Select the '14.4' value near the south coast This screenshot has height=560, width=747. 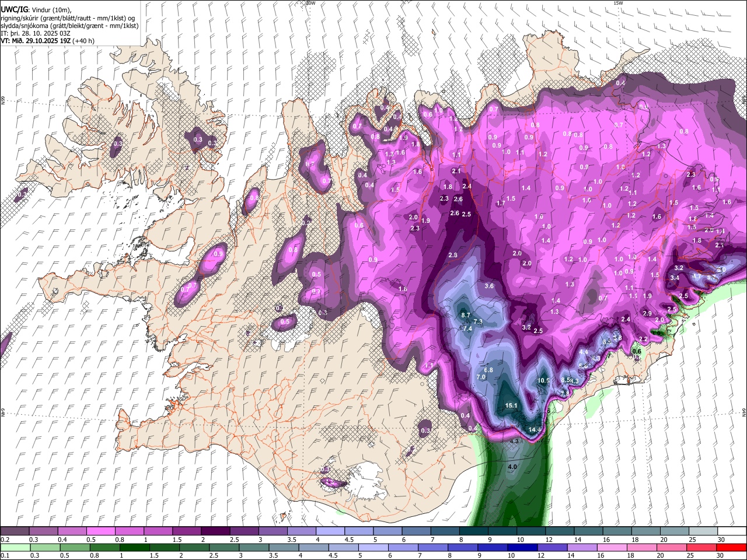tap(535, 429)
